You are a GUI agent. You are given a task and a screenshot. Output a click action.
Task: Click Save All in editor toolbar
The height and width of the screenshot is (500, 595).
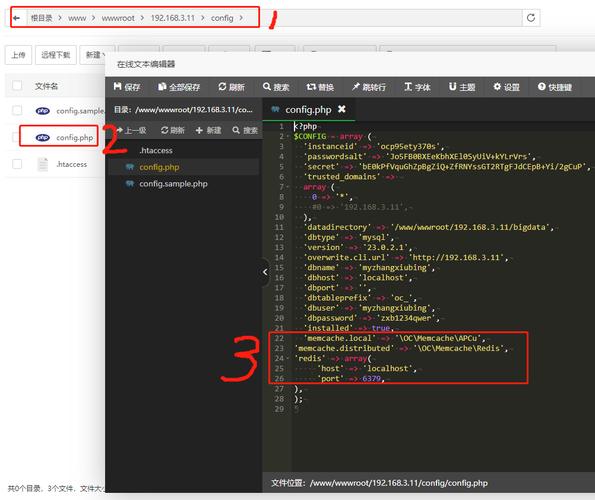click(179, 87)
